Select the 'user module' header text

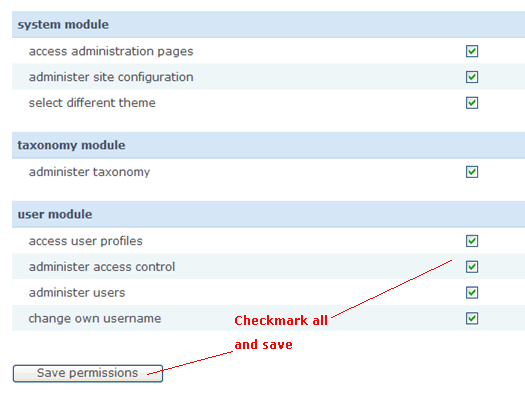[x=55, y=214]
